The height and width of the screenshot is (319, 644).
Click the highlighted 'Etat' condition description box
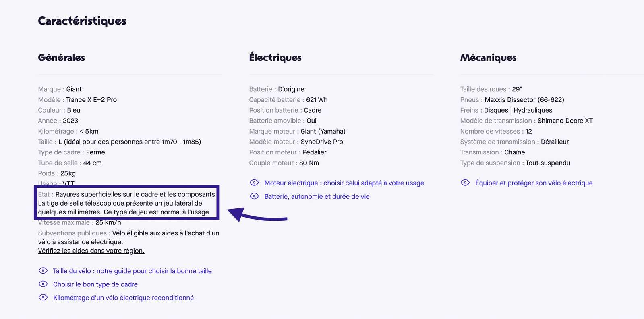point(127,203)
